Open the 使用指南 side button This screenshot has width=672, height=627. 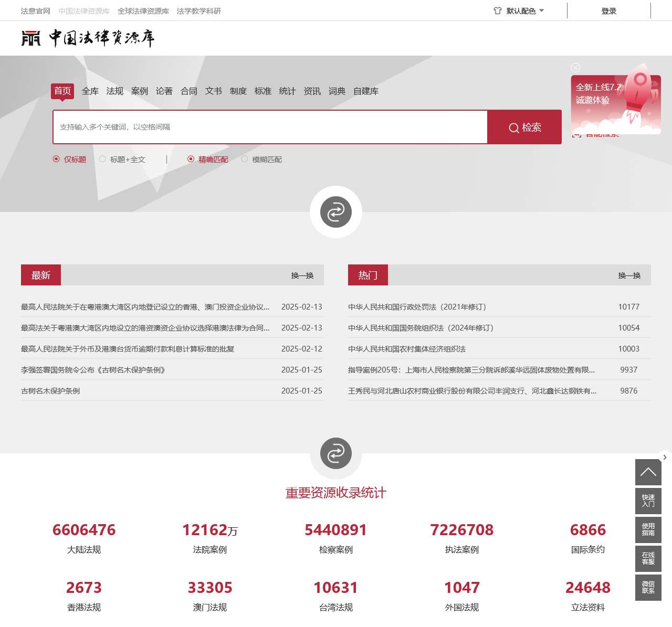pos(648,530)
